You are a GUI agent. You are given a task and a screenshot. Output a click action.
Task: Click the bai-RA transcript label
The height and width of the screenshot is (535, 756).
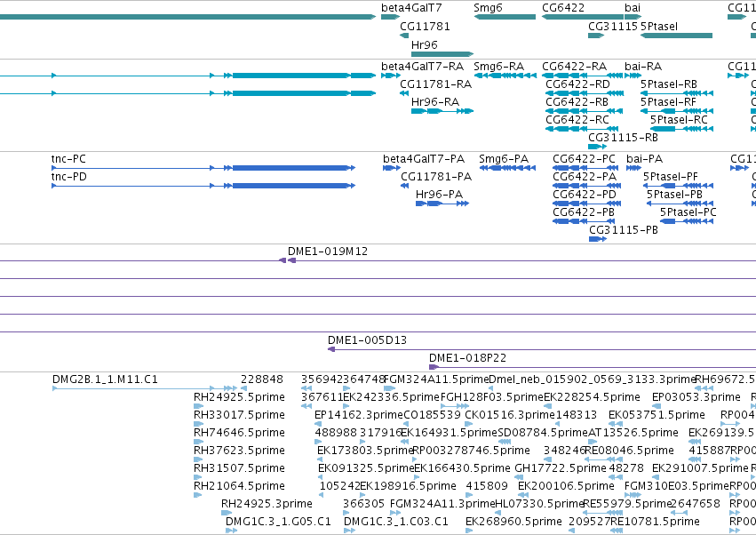click(642, 66)
